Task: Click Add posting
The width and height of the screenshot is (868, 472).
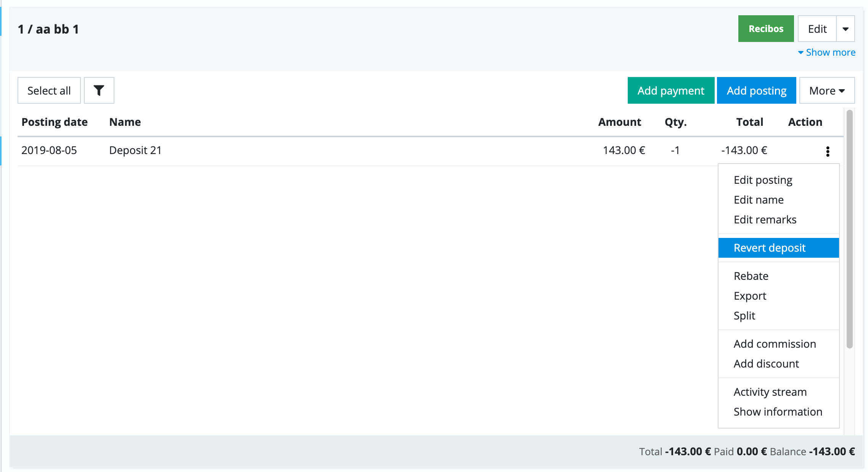Action: click(x=756, y=91)
